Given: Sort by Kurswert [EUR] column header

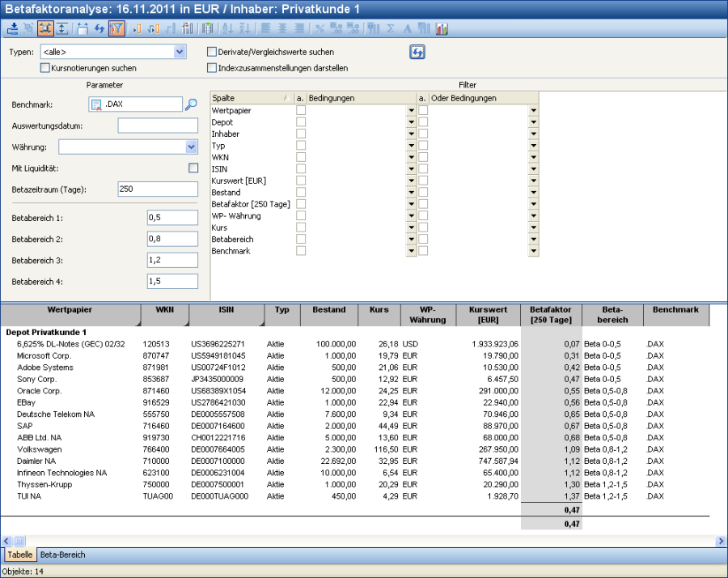Looking at the screenshot, I should (488, 314).
